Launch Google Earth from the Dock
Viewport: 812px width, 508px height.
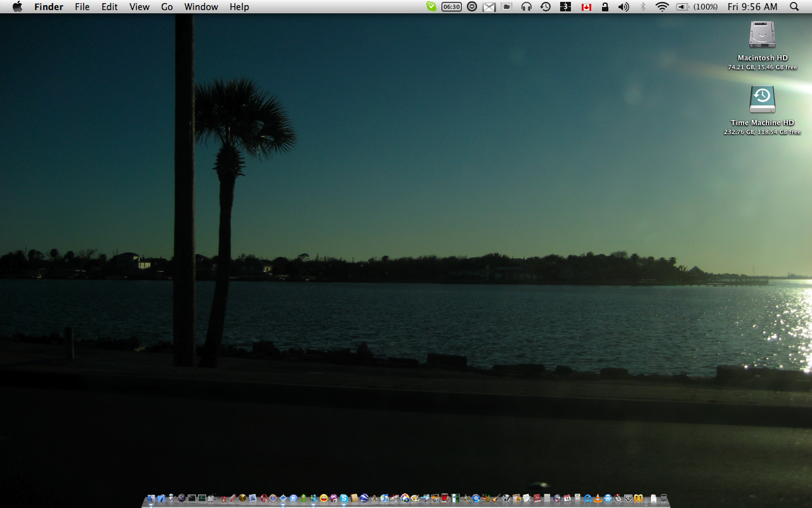point(364,498)
